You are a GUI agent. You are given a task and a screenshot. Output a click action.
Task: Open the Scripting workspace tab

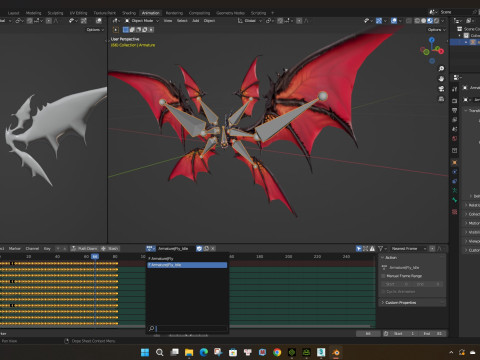[x=258, y=13]
